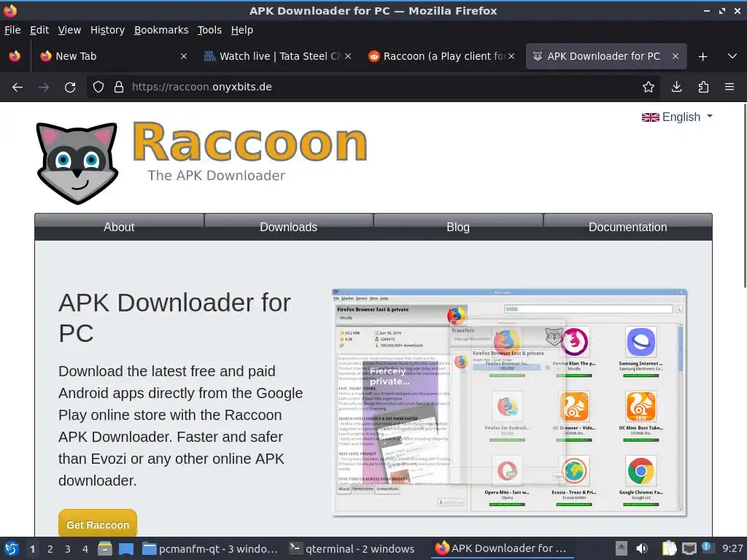747x560 pixels.
Task: Open the Documentation navigation item
Action: coord(628,227)
